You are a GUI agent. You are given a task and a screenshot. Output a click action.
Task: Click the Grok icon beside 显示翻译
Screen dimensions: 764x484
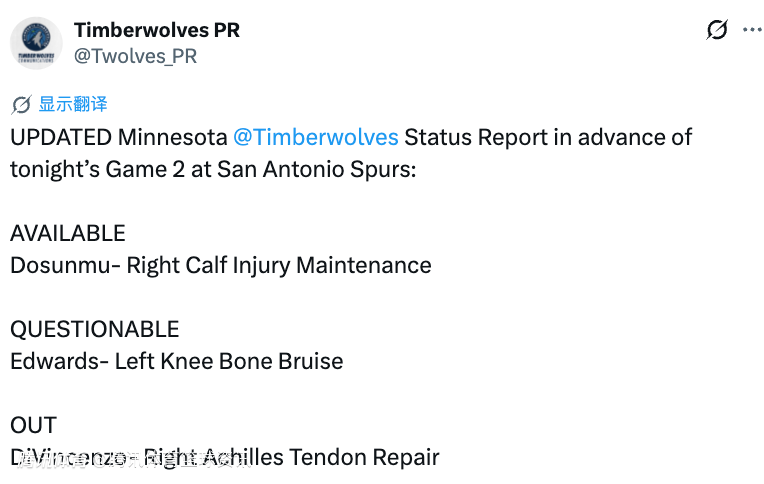click(x=21, y=104)
